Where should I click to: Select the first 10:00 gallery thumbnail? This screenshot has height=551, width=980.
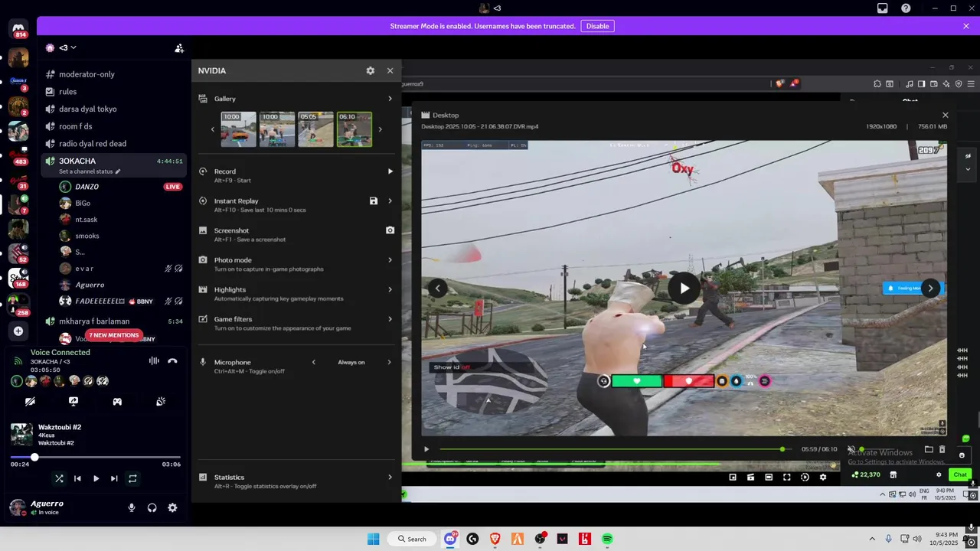click(238, 129)
